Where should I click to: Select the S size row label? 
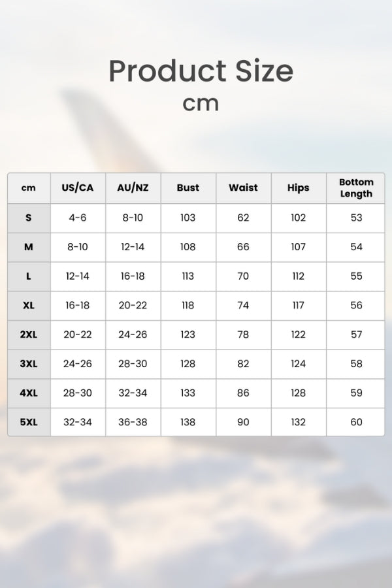pos(29,218)
